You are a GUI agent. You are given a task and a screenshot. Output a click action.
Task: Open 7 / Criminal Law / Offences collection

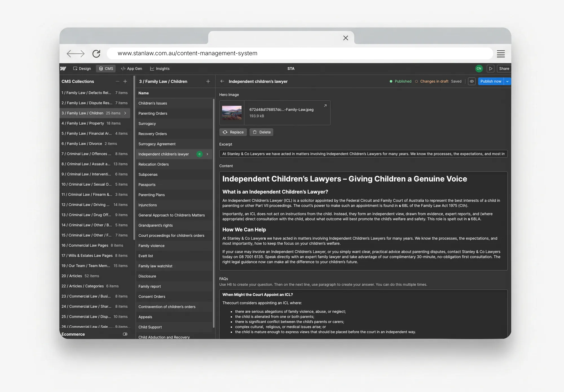95,154
